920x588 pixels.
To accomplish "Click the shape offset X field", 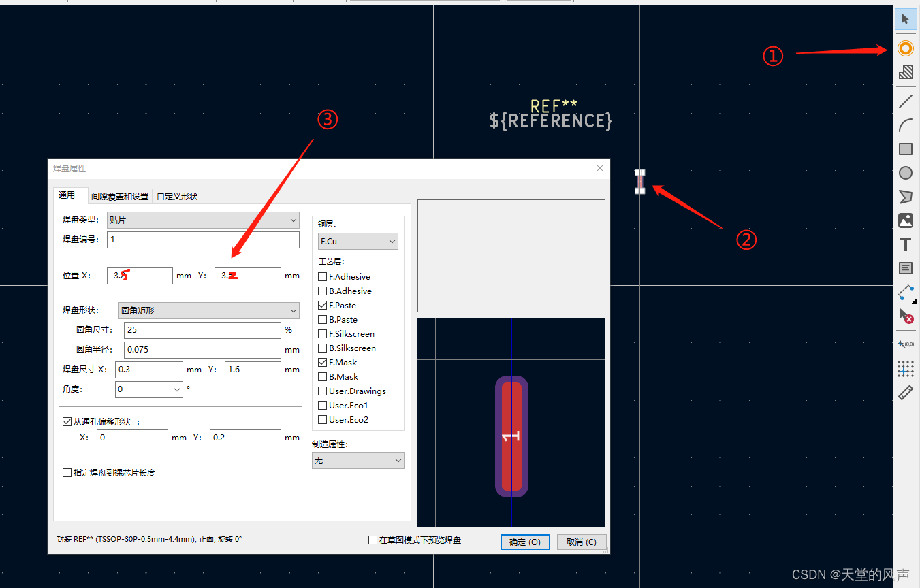I will (x=132, y=438).
